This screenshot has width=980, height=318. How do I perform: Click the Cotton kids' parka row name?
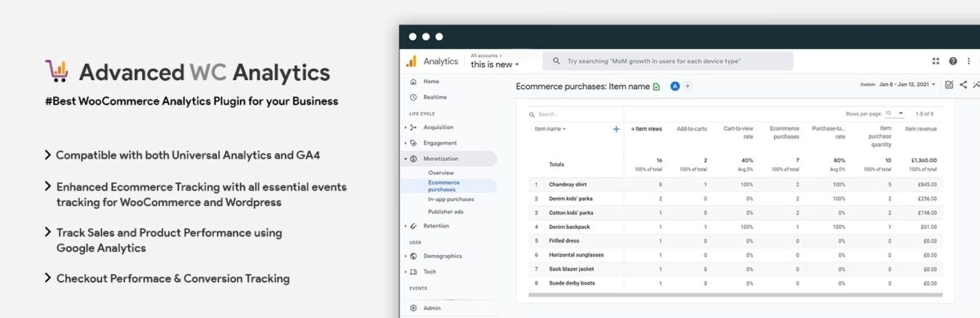click(x=572, y=213)
